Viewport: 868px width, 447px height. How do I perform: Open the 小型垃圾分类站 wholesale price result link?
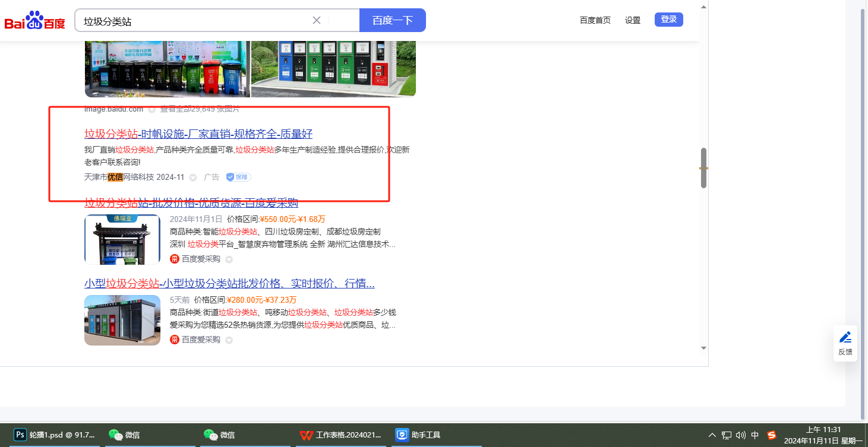(x=229, y=283)
